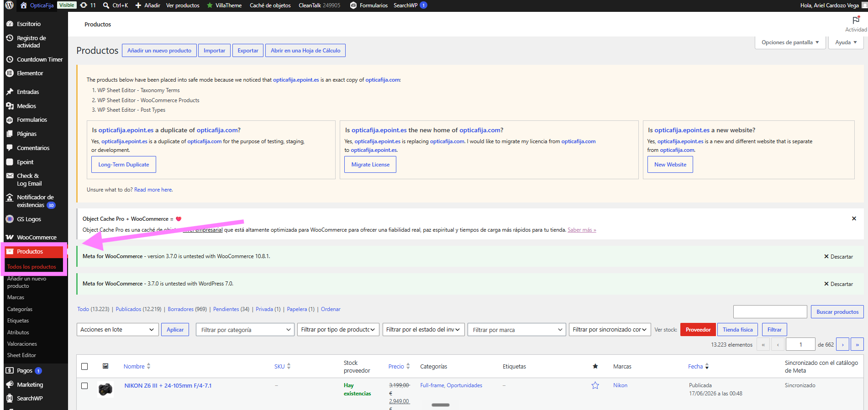
Task: Open Countdown Timer in sidebar
Action: pos(40,59)
